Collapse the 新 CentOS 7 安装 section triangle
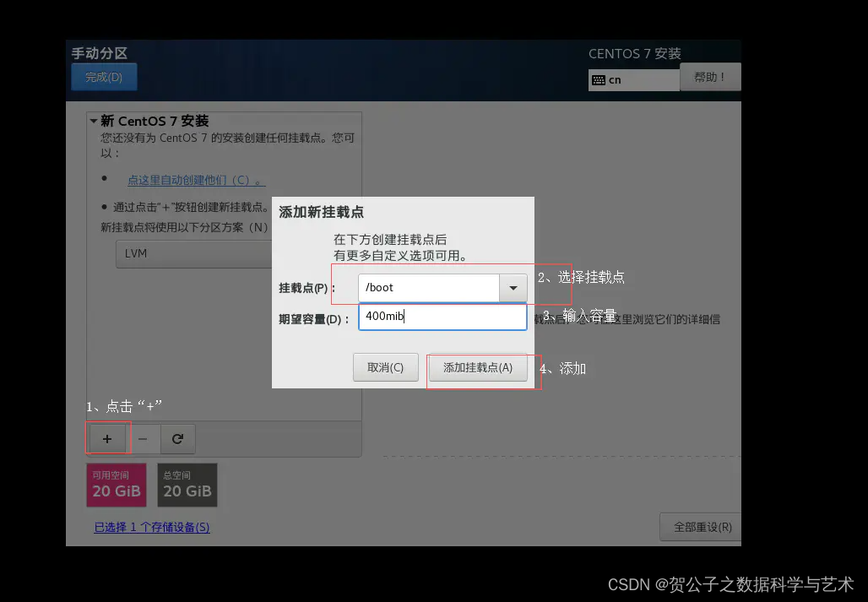The width and height of the screenshot is (868, 602). click(x=94, y=122)
